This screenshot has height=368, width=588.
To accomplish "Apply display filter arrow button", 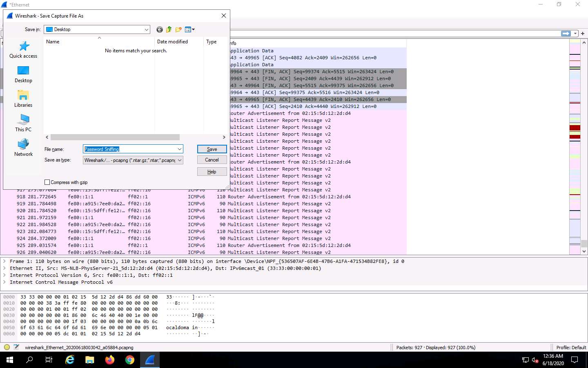I will click(x=566, y=34).
